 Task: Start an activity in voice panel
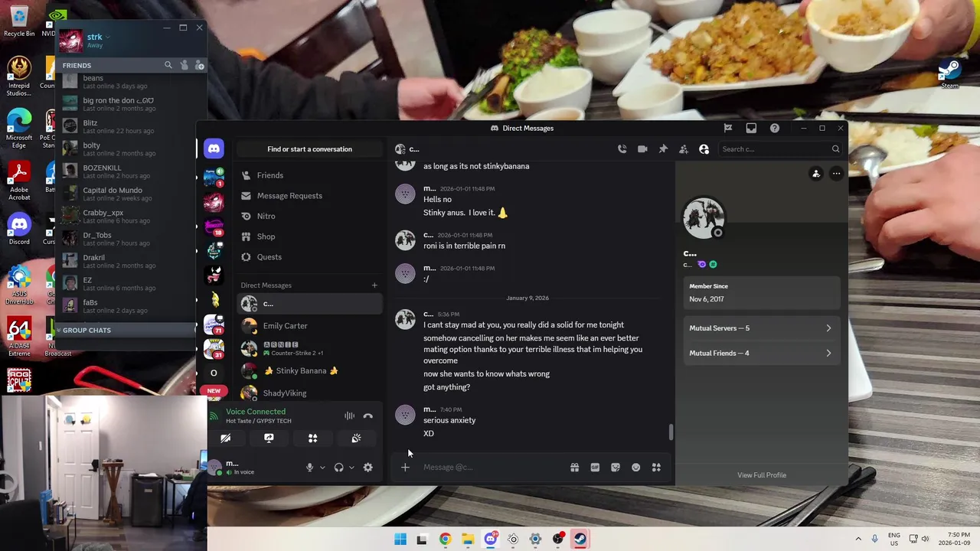312,439
